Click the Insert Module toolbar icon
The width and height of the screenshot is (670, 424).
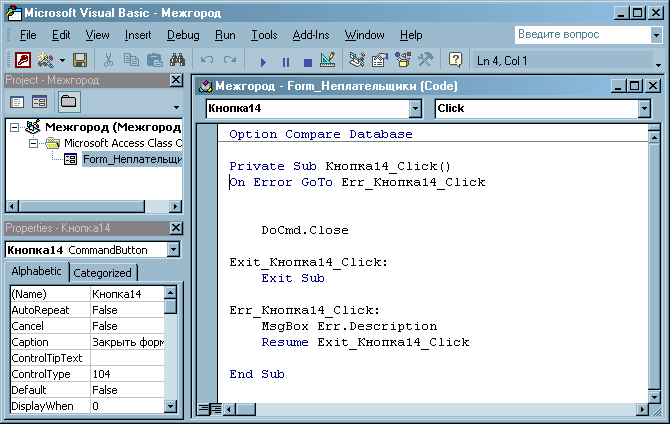pos(45,60)
